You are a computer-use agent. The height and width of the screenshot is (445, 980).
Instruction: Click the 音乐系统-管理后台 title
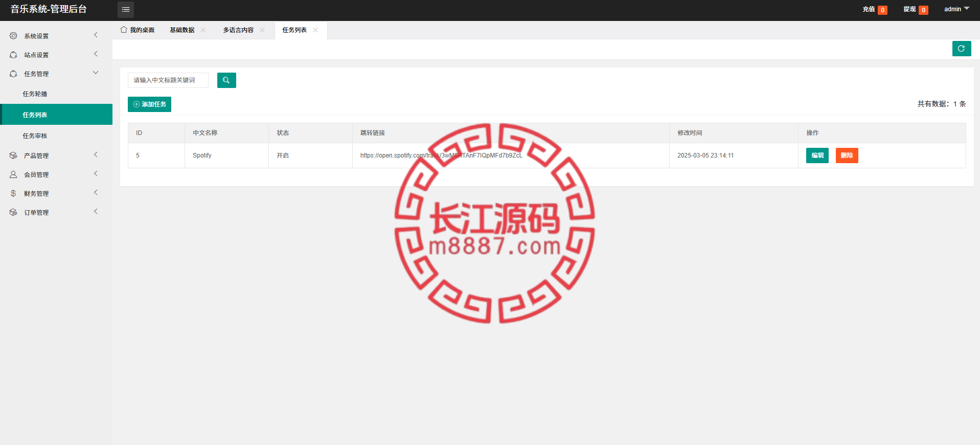tap(49, 9)
